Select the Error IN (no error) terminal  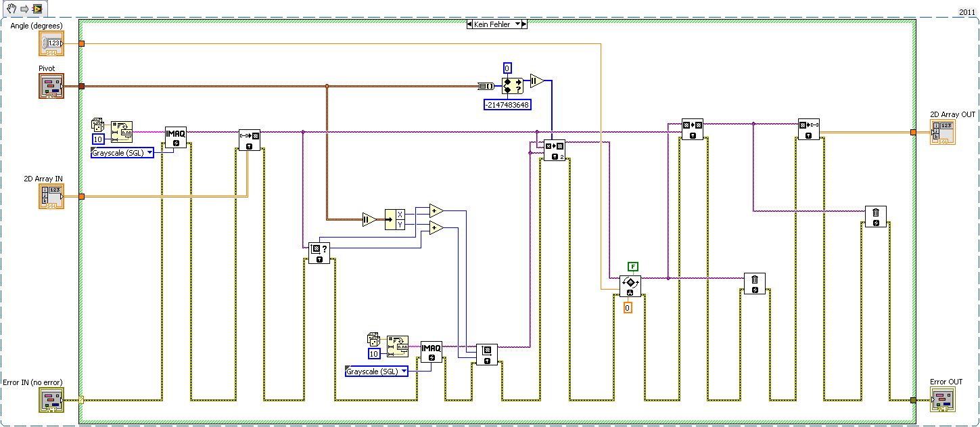click(x=51, y=400)
